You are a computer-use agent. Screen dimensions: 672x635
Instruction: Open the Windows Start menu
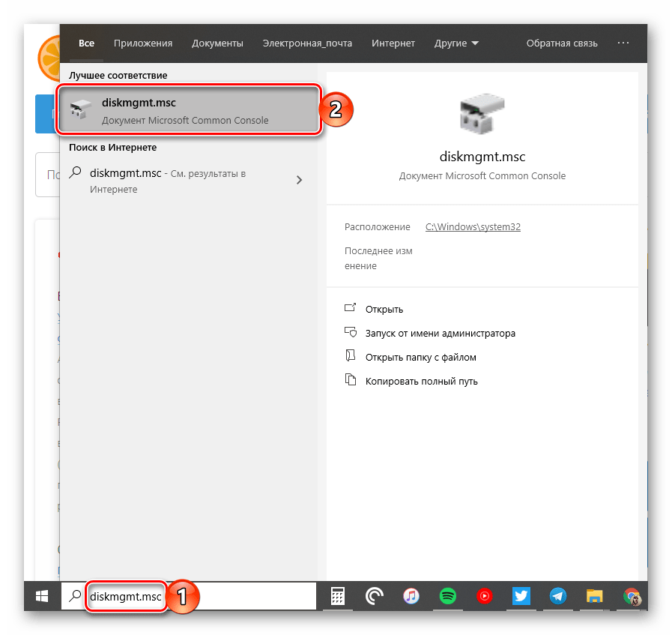point(42,596)
